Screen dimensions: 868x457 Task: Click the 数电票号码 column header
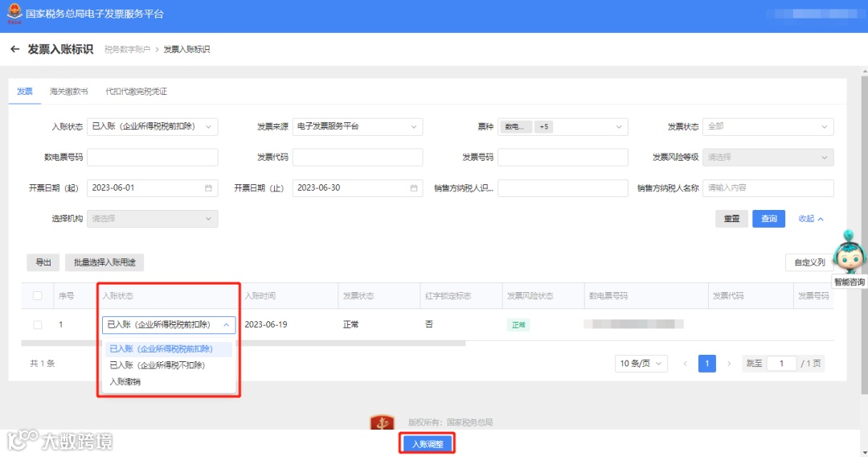tap(608, 296)
